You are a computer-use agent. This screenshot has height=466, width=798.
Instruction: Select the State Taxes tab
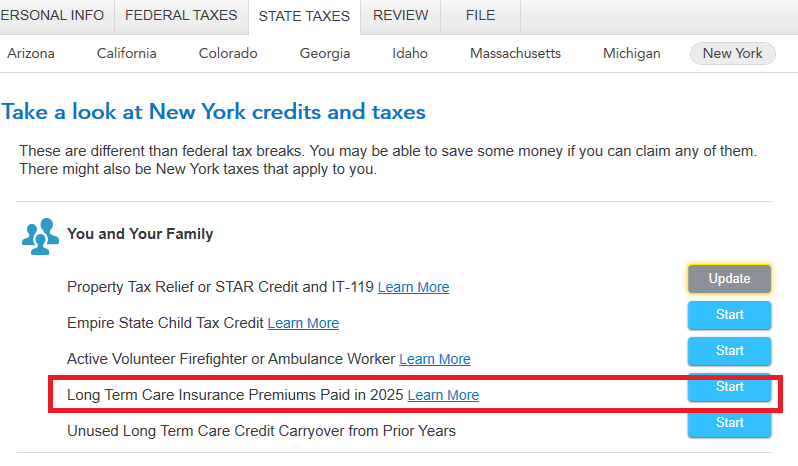click(304, 17)
